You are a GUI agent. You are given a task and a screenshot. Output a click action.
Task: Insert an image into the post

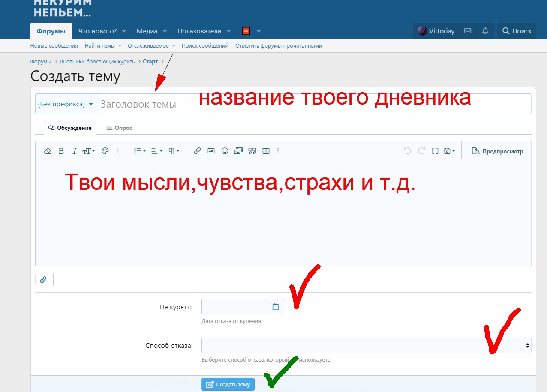[211, 150]
